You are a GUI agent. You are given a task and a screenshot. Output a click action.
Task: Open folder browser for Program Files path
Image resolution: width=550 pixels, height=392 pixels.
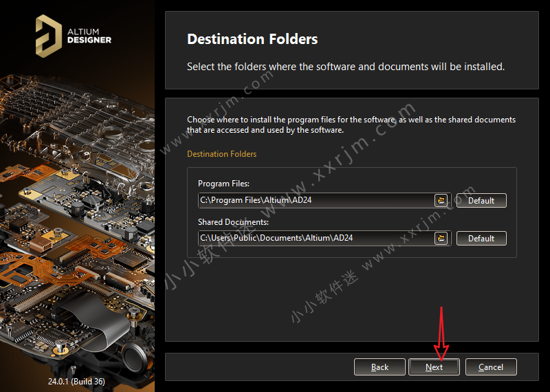click(441, 200)
